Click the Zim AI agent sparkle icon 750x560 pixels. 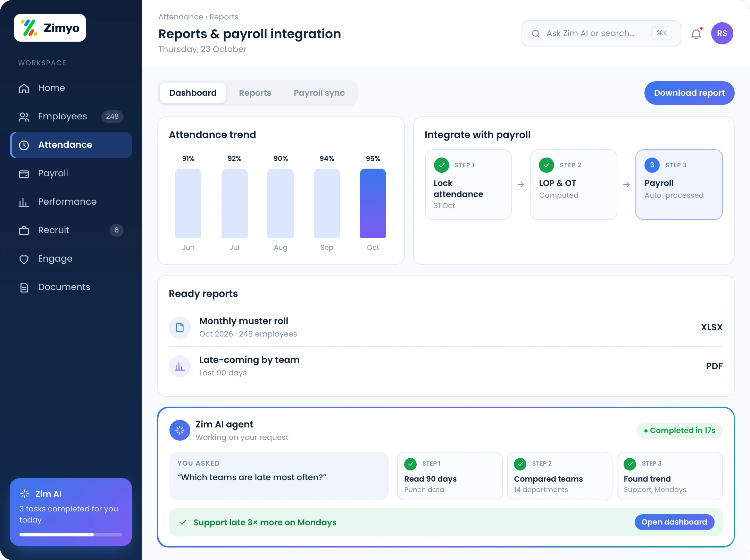tap(180, 430)
